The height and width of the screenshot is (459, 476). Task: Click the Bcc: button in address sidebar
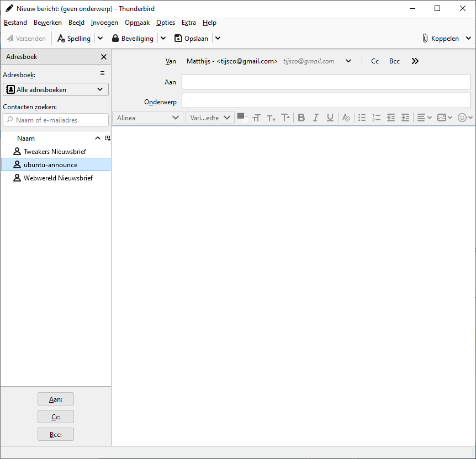[x=56, y=434]
